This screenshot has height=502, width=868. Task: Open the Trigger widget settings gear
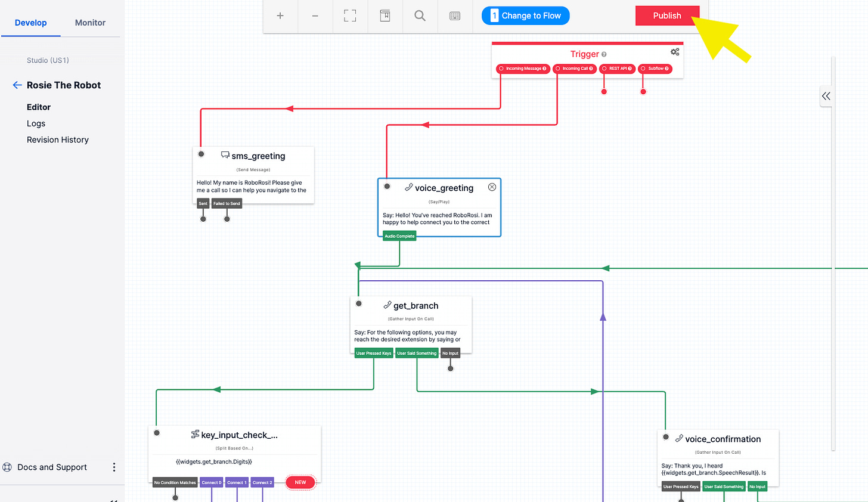point(674,52)
